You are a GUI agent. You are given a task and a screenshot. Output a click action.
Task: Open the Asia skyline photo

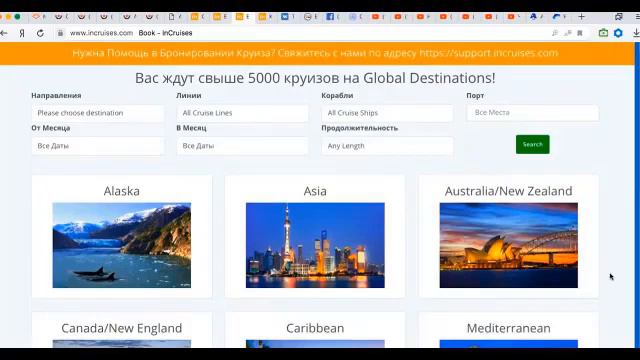coord(315,245)
